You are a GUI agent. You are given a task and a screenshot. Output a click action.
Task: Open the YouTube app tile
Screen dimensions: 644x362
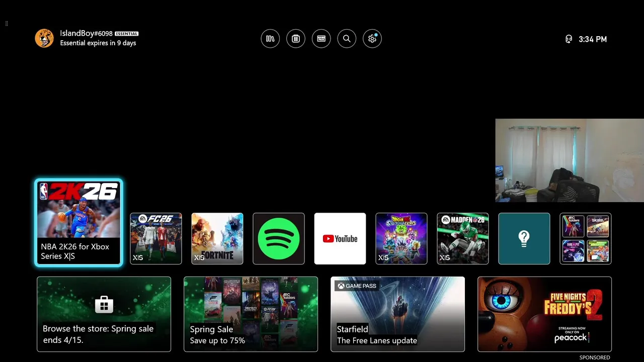coord(340,238)
